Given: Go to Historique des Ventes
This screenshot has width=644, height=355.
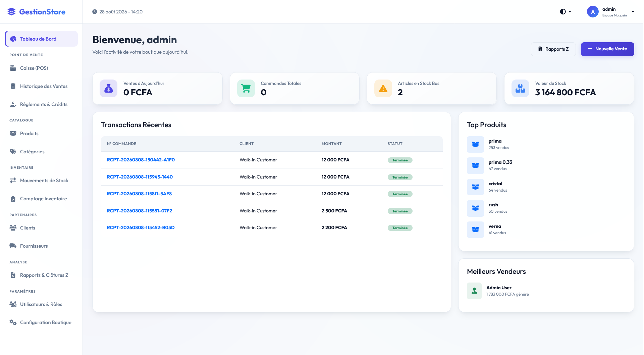Looking at the screenshot, I should tap(41, 86).
